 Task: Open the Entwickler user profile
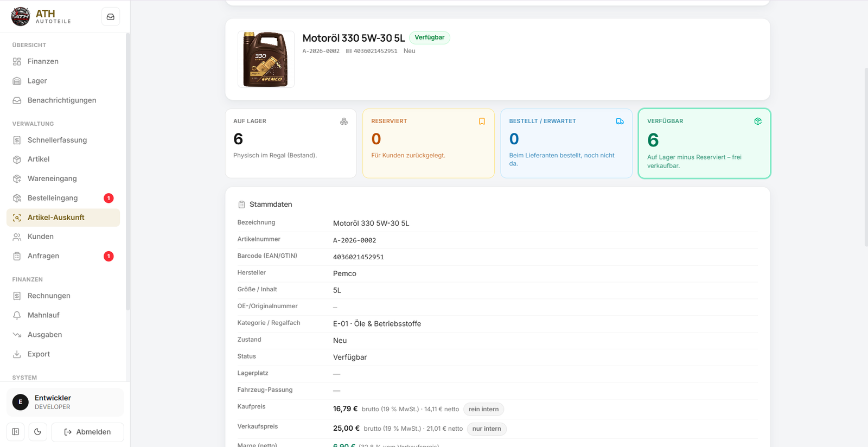[65, 402]
